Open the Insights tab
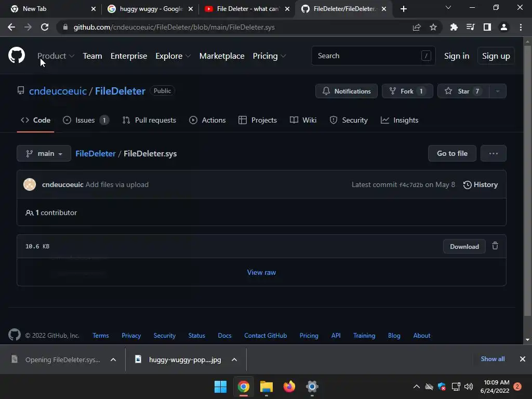The image size is (532, 399). [400, 120]
